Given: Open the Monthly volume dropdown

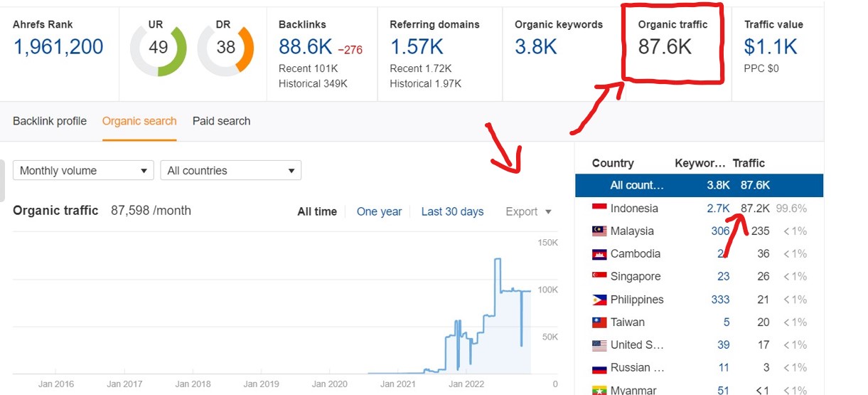Looking at the screenshot, I should click(83, 171).
